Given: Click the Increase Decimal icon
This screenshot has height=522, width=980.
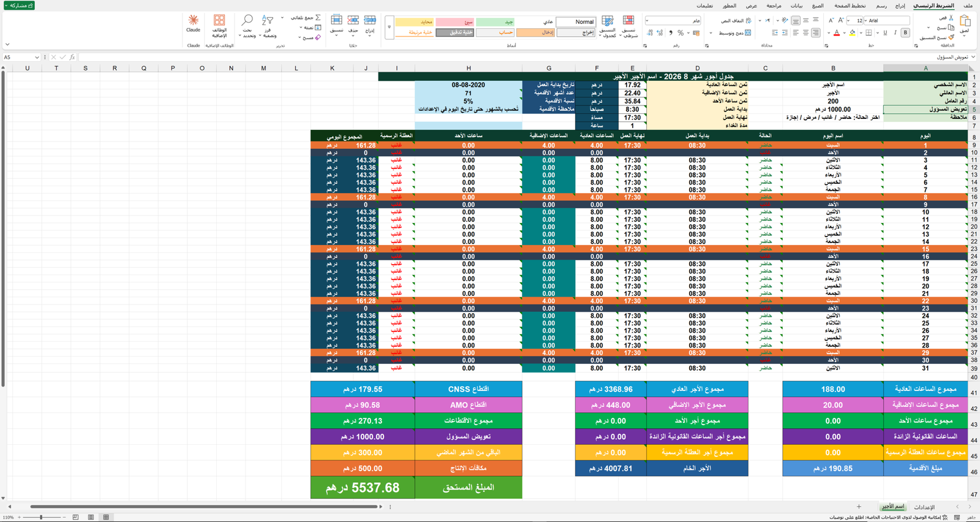Looking at the screenshot, I should (660, 32).
